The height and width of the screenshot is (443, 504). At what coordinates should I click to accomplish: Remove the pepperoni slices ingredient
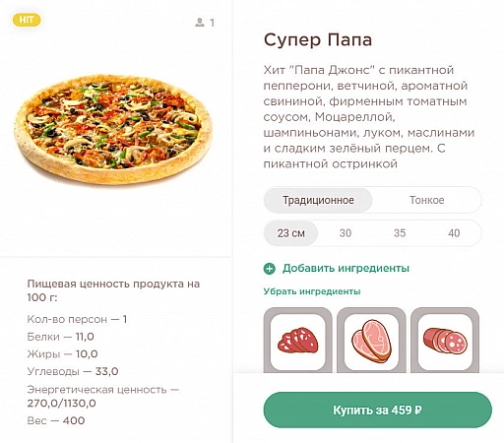click(x=298, y=341)
